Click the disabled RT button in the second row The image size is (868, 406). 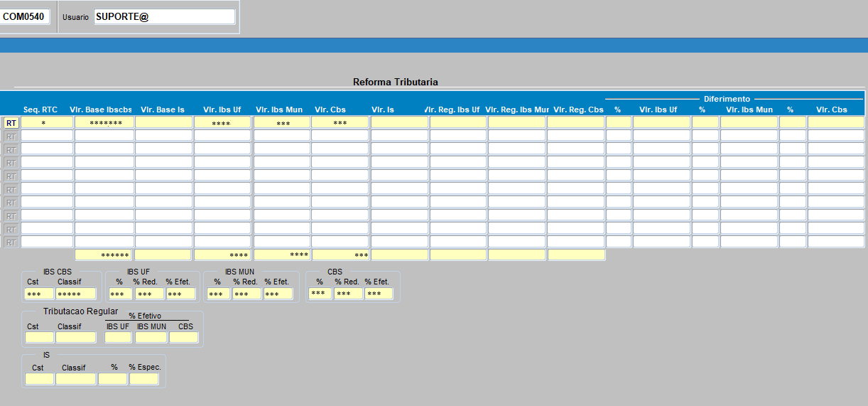point(11,136)
